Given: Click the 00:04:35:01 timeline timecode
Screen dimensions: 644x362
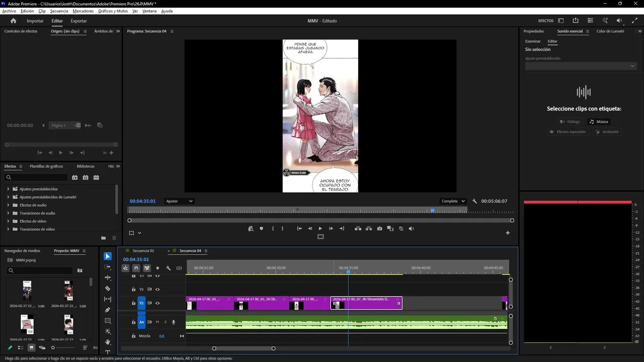Looking at the screenshot, I should coord(136,259).
